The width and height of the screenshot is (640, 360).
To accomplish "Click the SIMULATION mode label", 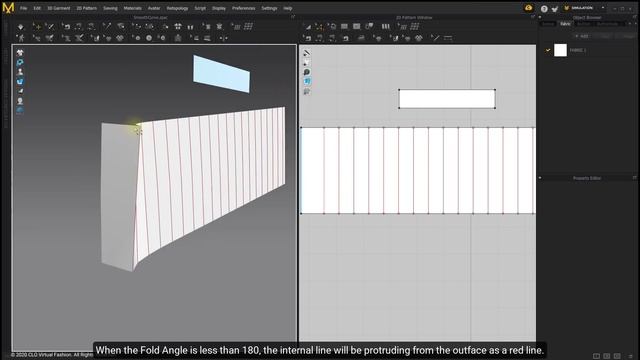I will click(x=582, y=8).
